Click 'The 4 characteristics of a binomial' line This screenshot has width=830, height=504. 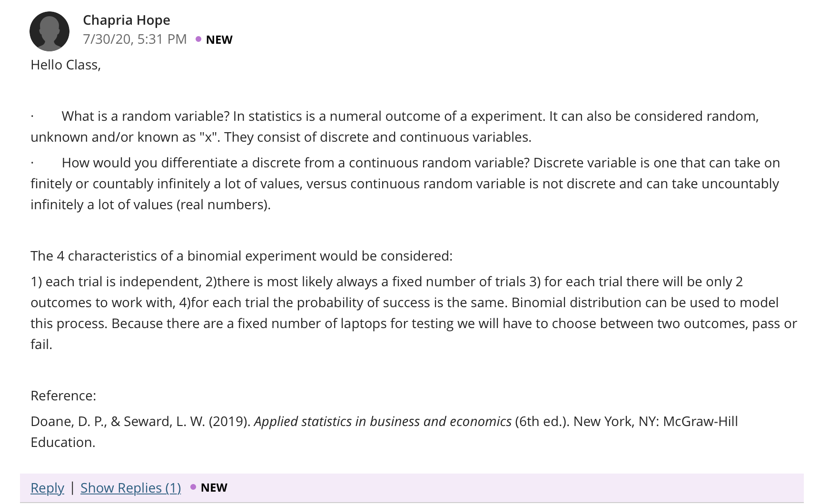click(241, 256)
